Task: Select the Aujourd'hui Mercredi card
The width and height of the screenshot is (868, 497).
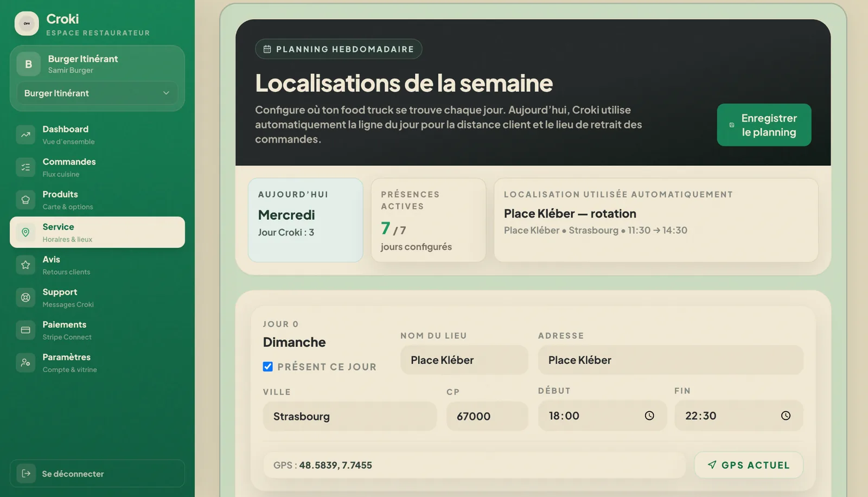Action: tap(305, 220)
